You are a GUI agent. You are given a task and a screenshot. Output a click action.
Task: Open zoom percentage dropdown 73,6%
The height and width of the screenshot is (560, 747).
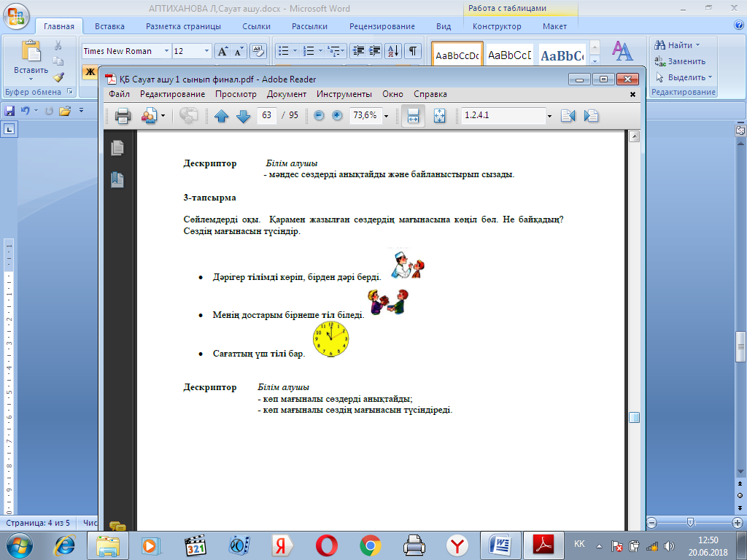[x=386, y=116]
